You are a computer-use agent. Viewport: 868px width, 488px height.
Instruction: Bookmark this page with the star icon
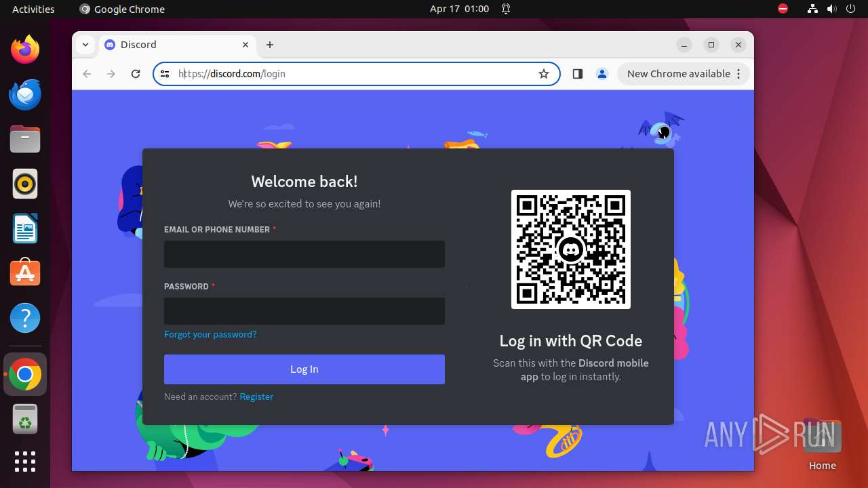tap(544, 74)
